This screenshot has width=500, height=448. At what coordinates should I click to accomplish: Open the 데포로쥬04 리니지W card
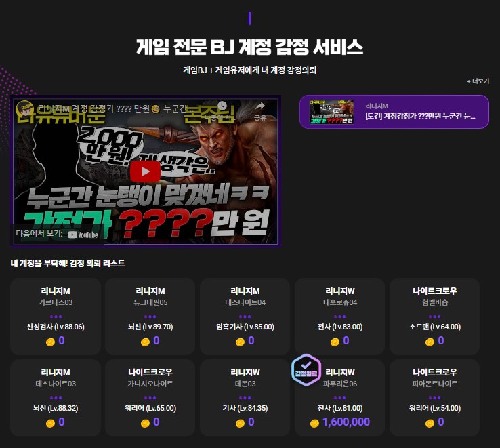point(340,317)
